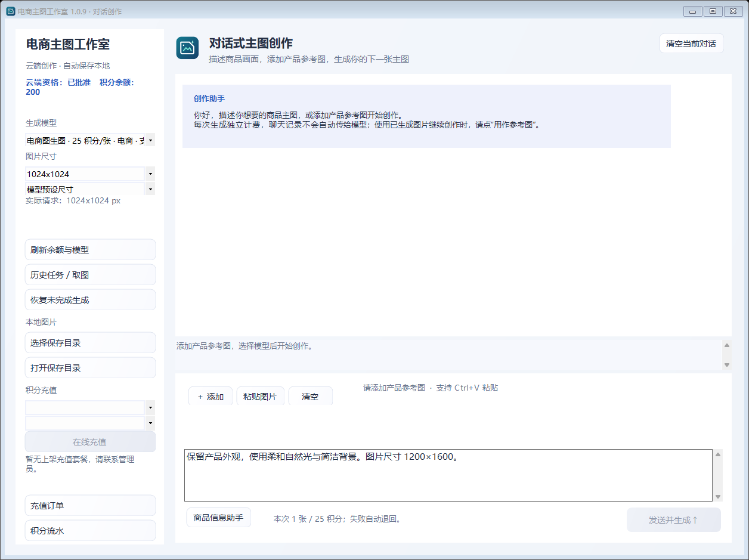Image resolution: width=749 pixels, height=560 pixels.
Task: Click 打开保存目录 button
Action: tap(90, 368)
